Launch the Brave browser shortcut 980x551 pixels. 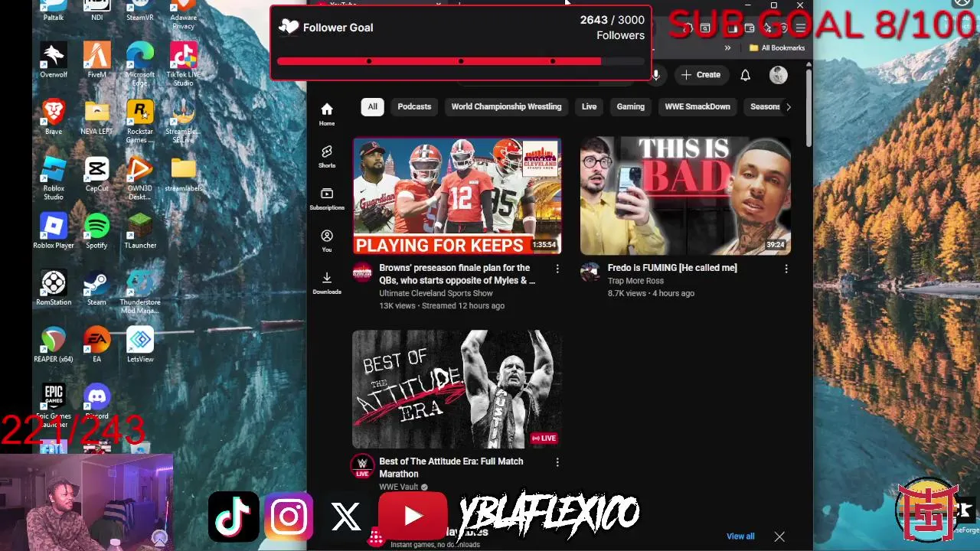point(54,117)
